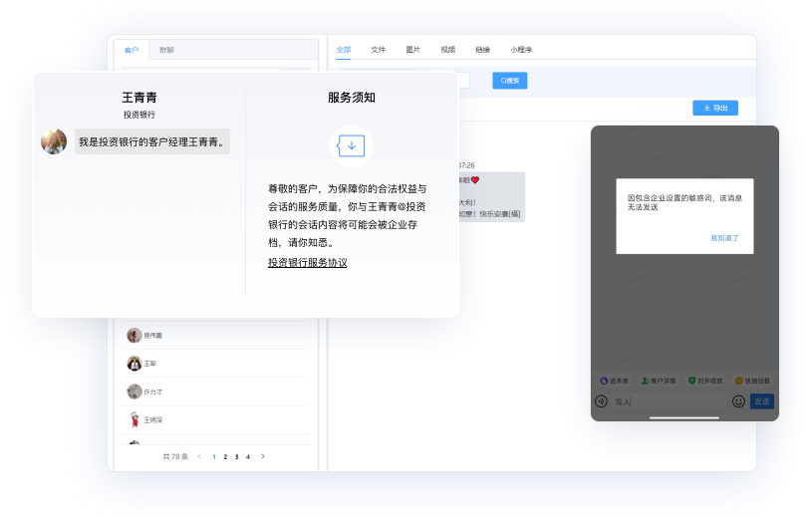Viewport: 812px width, 518px height.
Task: Select the 文件 filter tab
Action: pyautogui.click(x=379, y=49)
